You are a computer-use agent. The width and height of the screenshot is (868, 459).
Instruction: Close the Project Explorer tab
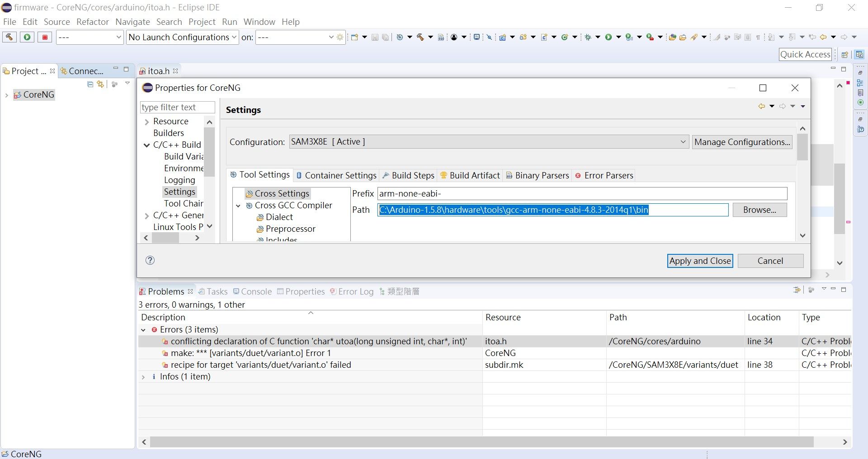click(52, 71)
